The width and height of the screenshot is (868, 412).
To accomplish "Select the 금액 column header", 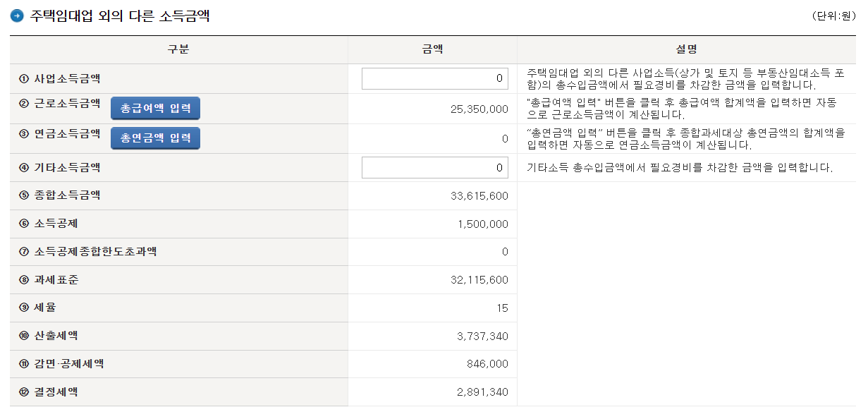I will click(434, 50).
